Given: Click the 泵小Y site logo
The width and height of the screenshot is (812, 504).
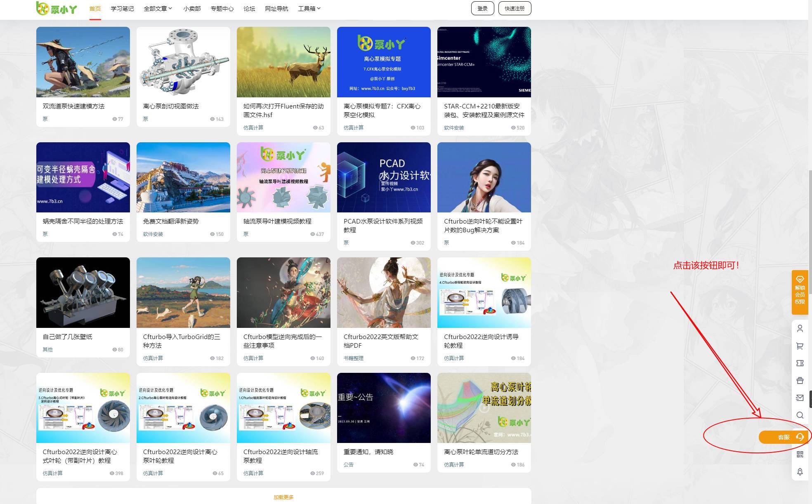Looking at the screenshot, I should click(x=57, y=8).
